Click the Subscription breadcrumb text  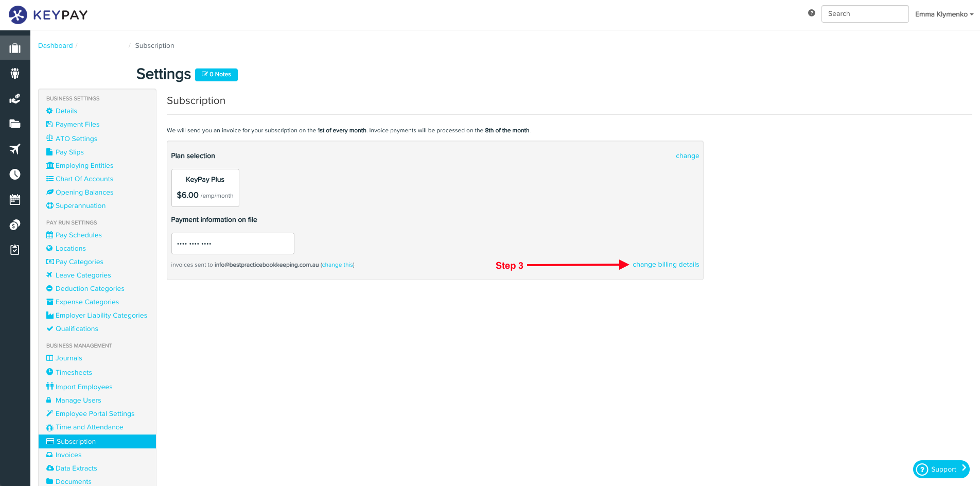pos(154,46)
